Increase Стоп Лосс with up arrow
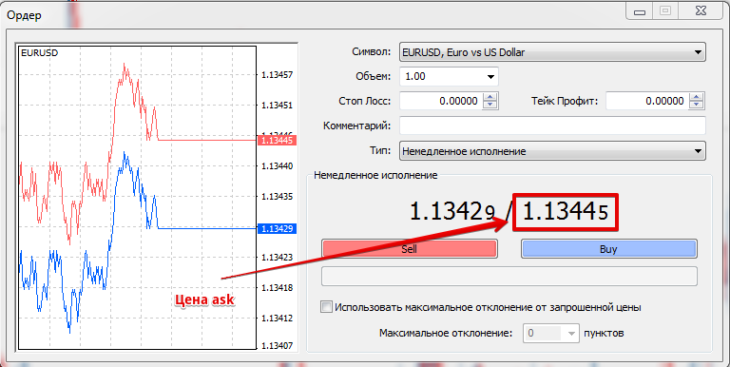The height and width of the screenshot is (367, 730). [491, 96]
